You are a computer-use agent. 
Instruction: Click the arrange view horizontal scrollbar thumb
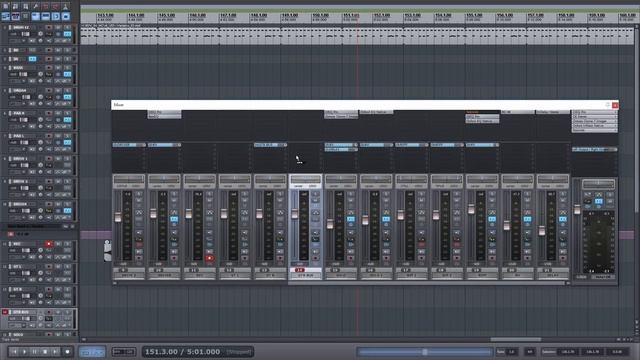click(x=516, y=339)
